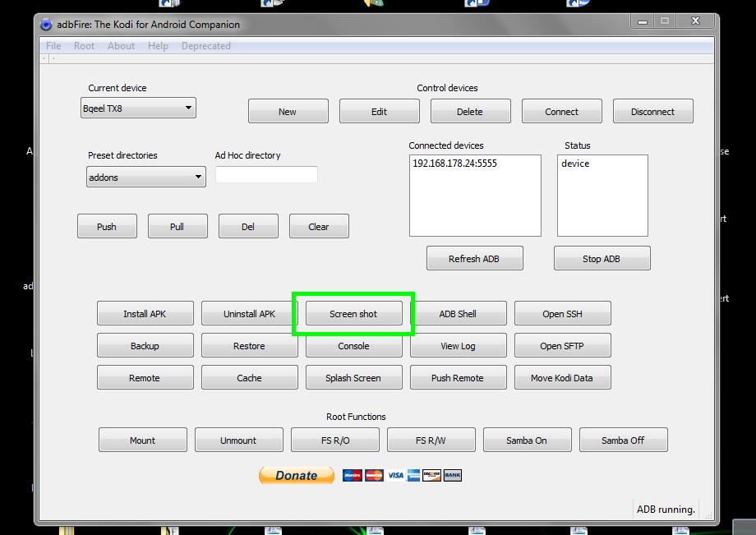This screenshot has width=756, height=535.
Task: Click the Splash Screen button
Action: [x=353, y=377]
